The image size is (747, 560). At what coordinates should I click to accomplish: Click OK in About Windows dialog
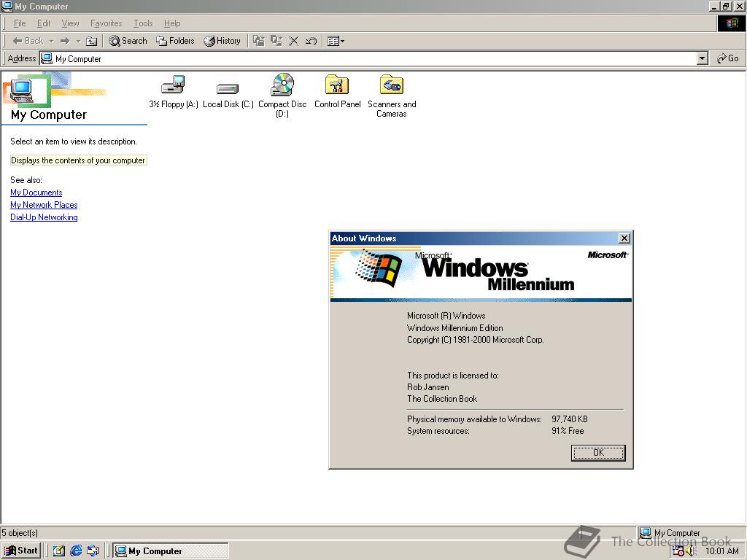tap(598, 453)
